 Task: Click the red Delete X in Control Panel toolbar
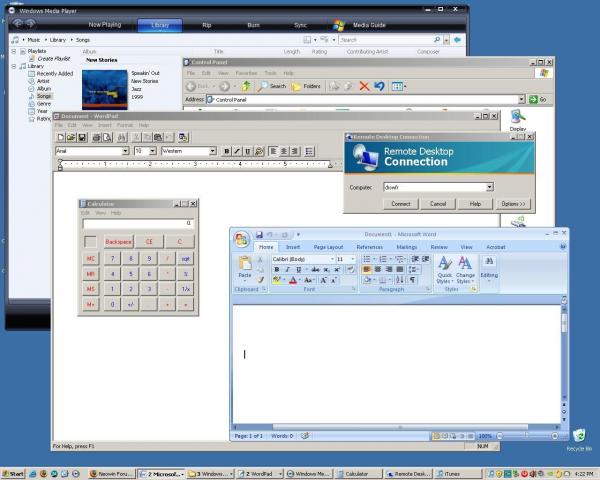point(364,87)
